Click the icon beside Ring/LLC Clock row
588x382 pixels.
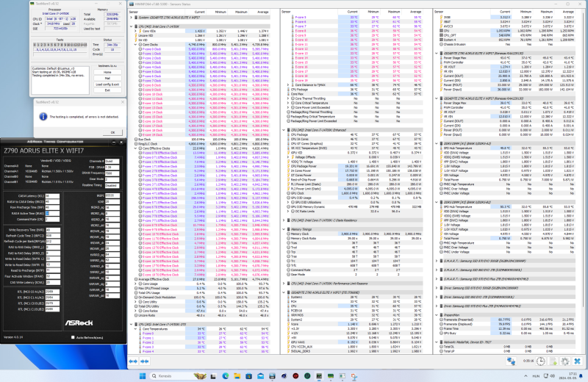click(x=137, y=143)
